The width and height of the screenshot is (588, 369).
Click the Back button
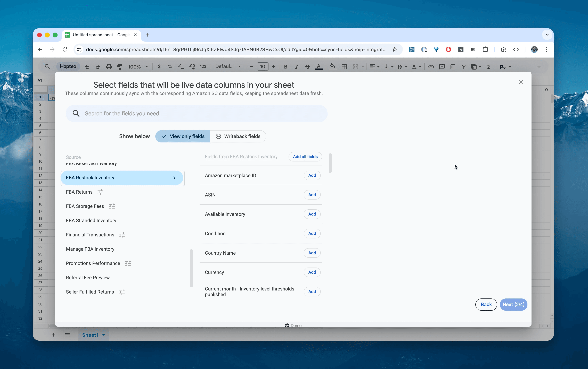coord(486,304)
